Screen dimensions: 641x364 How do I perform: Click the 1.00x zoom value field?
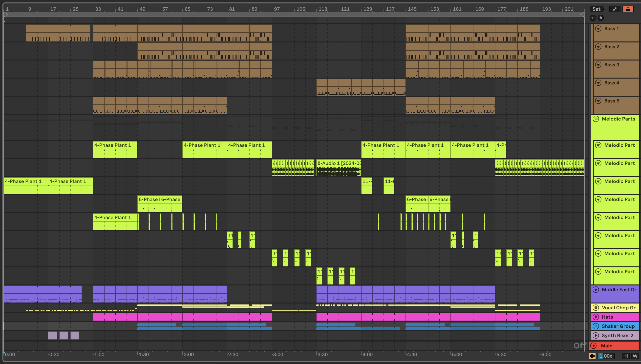[606, 356]
